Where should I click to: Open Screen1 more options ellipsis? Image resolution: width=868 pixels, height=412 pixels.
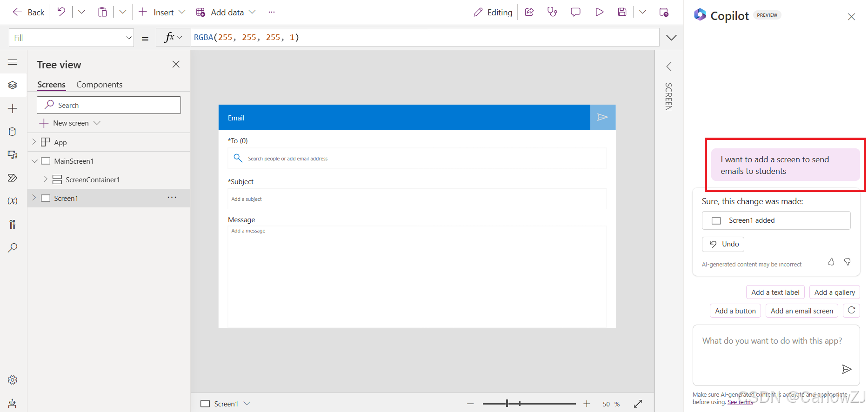pyautogui.click(x=172, y=197)
